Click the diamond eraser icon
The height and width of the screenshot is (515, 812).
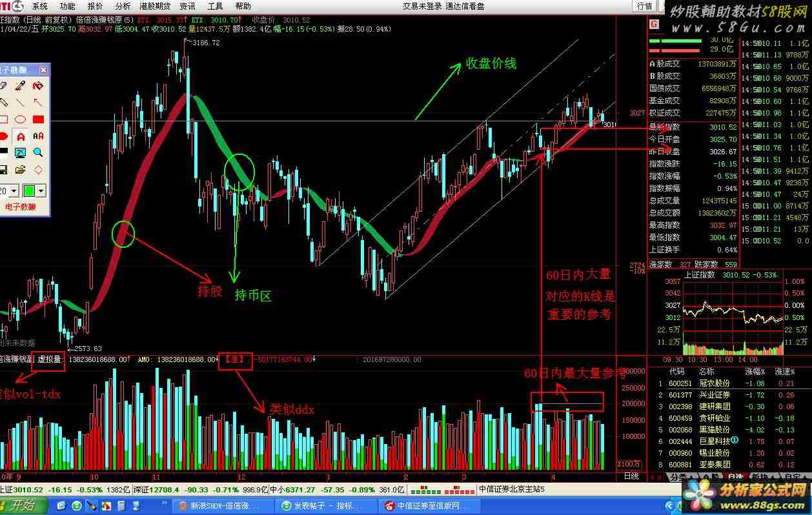(x=38, y=170)
